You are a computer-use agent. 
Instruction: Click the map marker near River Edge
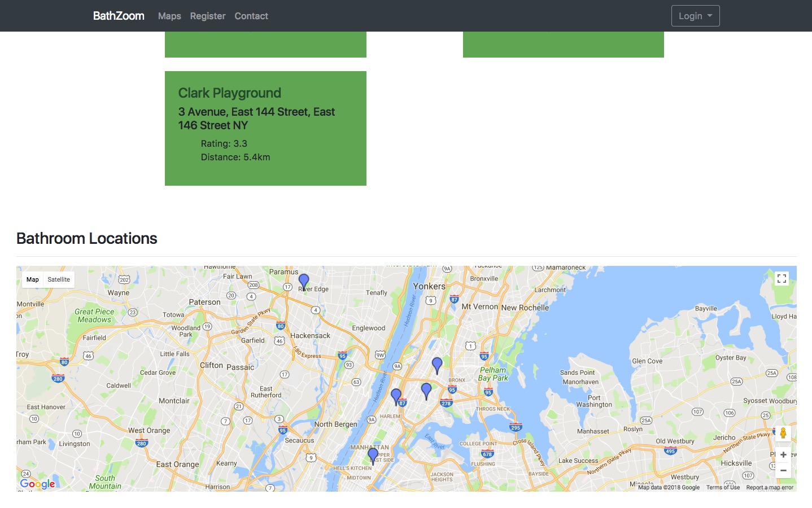coord(304,281)
